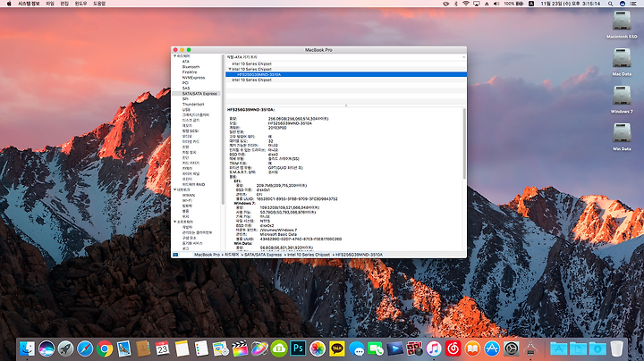Open Finder from the dock
The image size is (644, 361).
pos(27,348)
